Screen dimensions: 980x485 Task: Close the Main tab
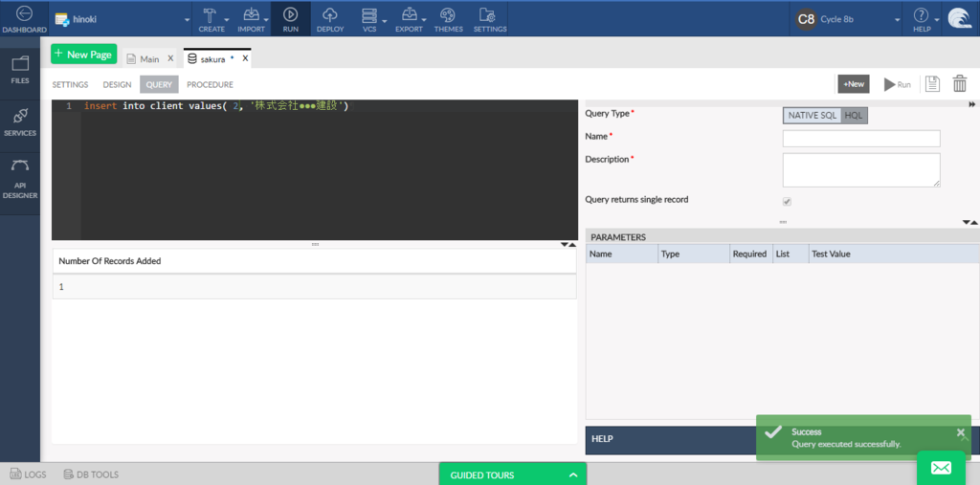pyautogui.click(x=170, y=58)
